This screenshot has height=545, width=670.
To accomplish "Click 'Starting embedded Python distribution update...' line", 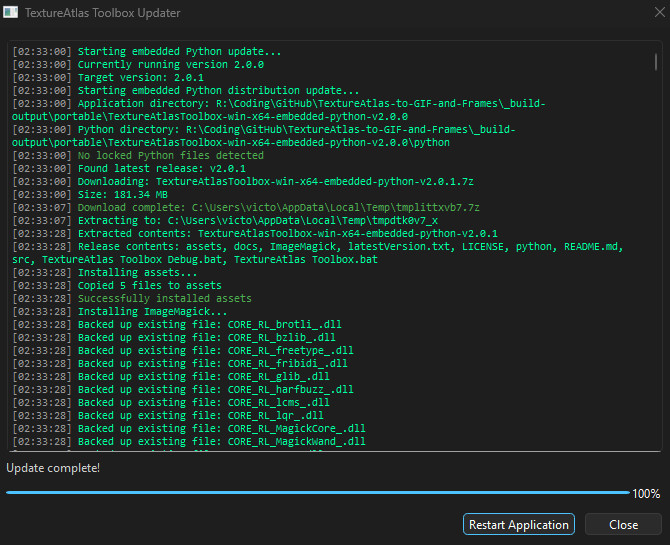I will pos(185,90).
